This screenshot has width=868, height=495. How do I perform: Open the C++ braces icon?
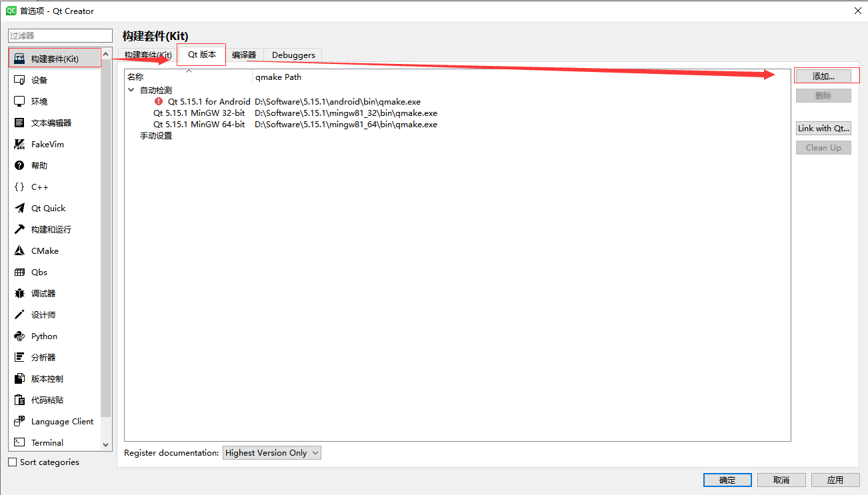19,187
